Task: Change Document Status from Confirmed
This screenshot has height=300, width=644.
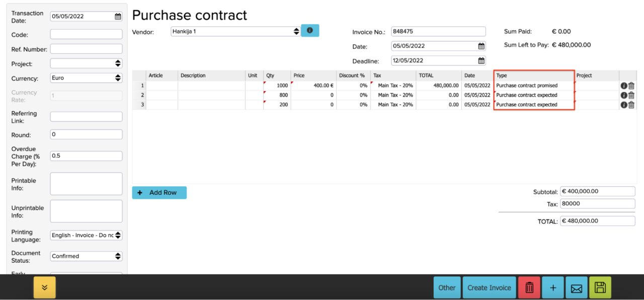Action: [86, 256]
